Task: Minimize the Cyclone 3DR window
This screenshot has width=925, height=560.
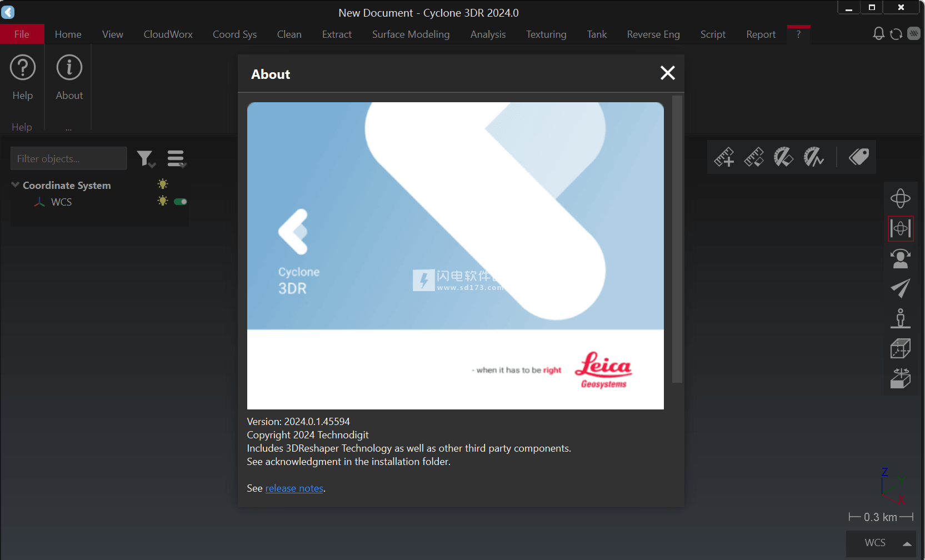Action: [849, 8]
